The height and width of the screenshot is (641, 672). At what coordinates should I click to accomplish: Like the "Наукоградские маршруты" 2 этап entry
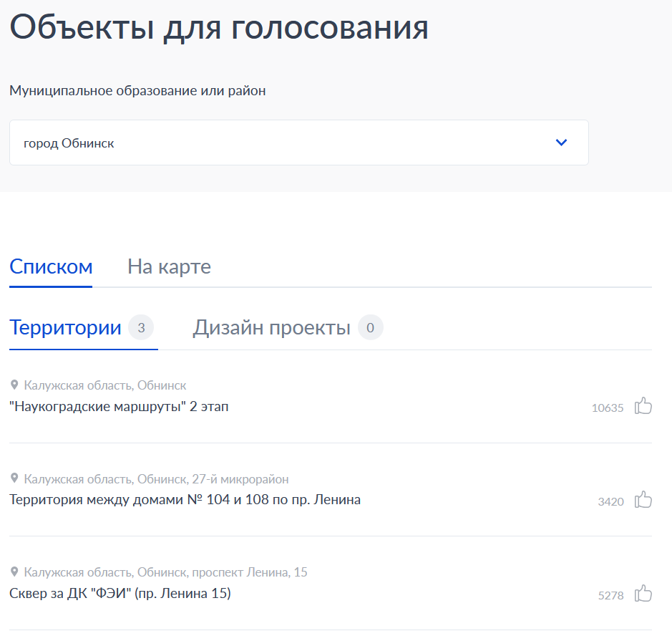(643, 406)
